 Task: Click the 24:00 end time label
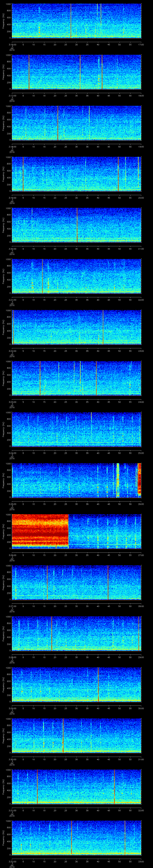click(x=141, y=402)
